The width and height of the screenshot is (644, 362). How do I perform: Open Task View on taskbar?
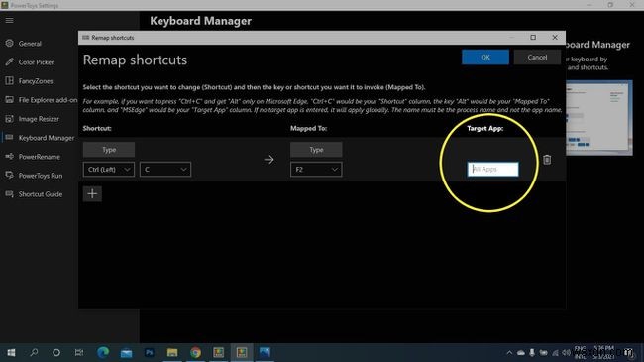(79, 352)
